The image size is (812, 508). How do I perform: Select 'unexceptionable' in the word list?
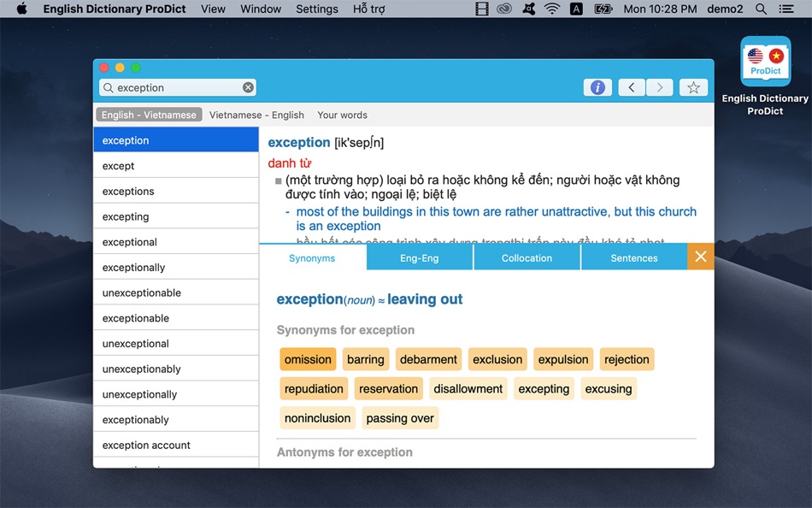pos(176,292)
